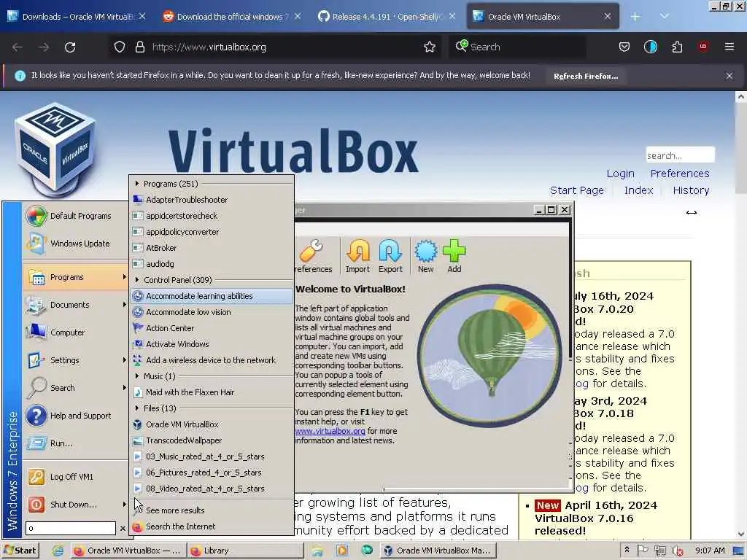
Task: Click the Windows Start button
Action: (20, 551)
